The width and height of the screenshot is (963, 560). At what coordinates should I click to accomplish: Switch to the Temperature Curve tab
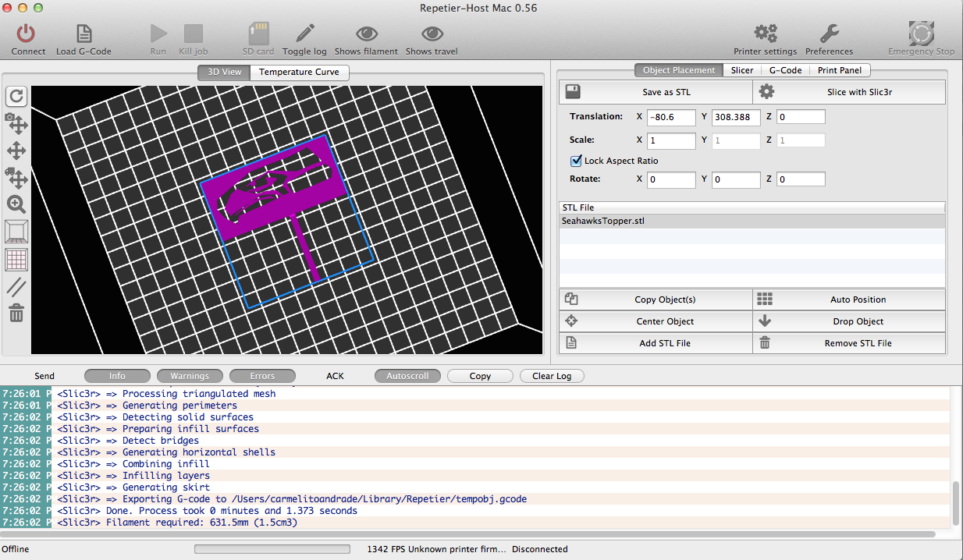[300, 72]
